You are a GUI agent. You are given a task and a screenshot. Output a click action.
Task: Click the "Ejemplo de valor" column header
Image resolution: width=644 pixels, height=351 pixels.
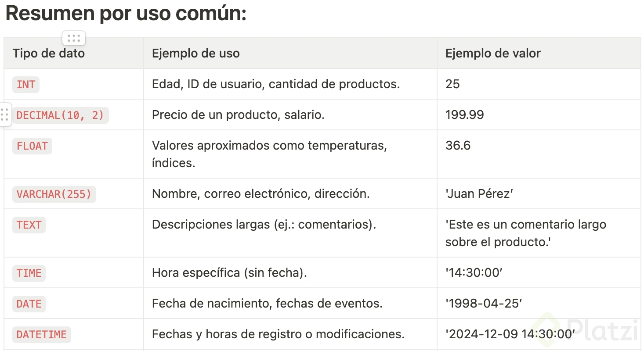(x=493, y=54)
